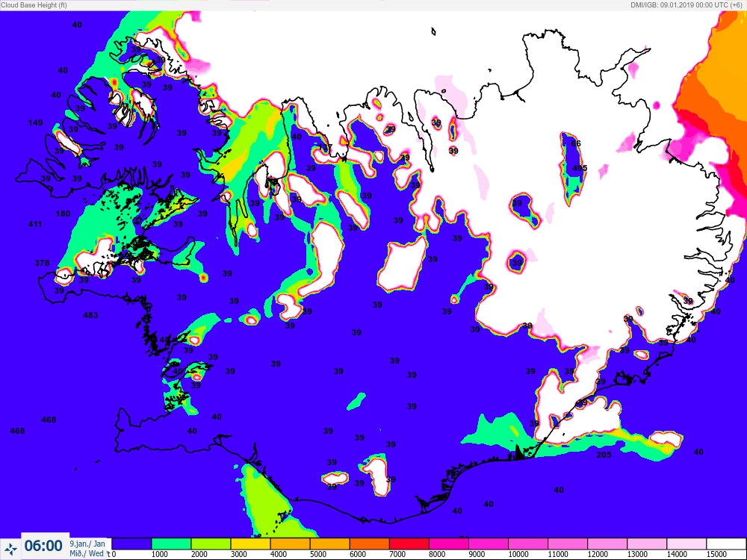Click the 378 value on the map
The image size is (747, 560).
42,263
